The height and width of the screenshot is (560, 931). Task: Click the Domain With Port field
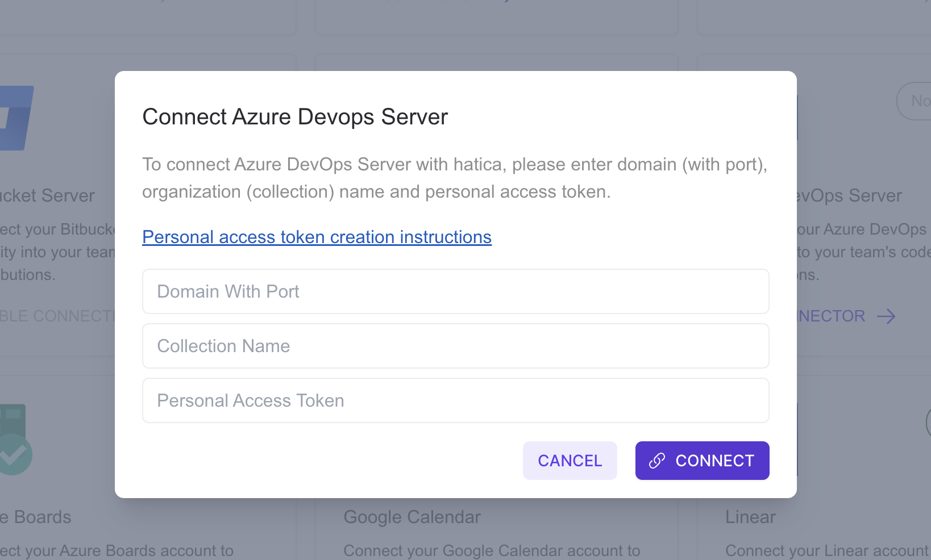tap(455, 291)
